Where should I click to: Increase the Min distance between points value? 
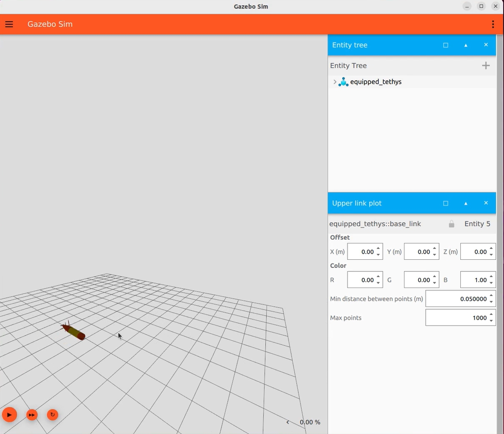[491, 296]
